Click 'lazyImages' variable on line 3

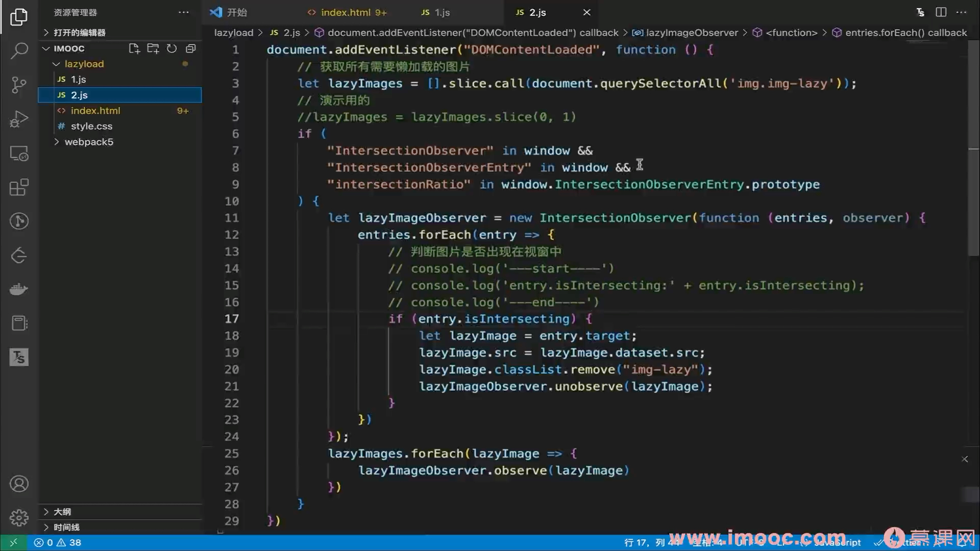[x=365, y=83]
